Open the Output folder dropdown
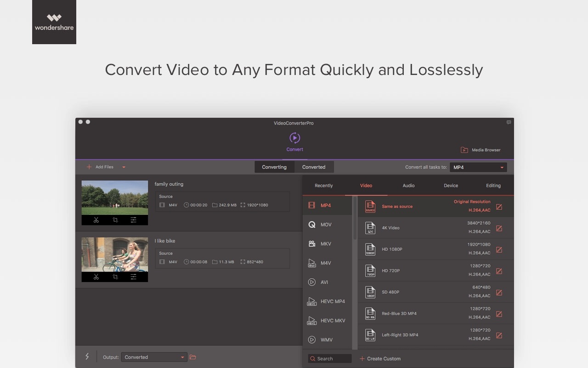588x368 pixels. click(154, 357)
